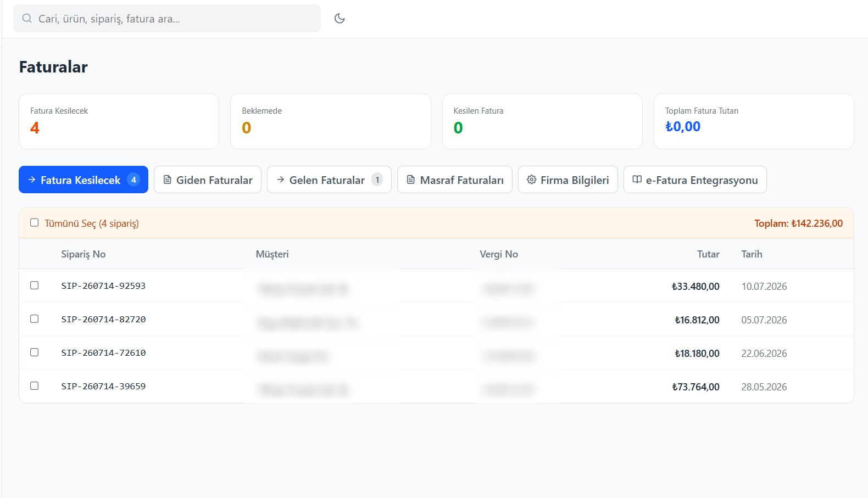Screen dimensions: 868x498
Task: Click the search magnifier icon
Action: (x=27, y=19)
